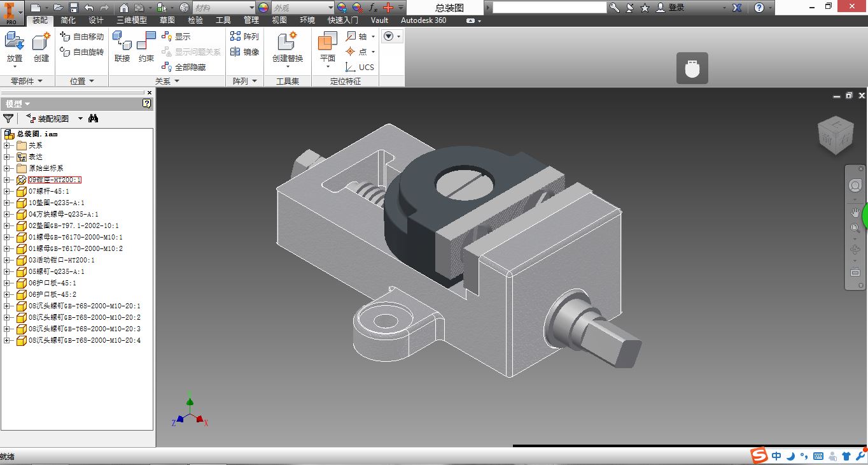Open the 装配视图 view dropdown
Image resolution: width=868 pixels, height=465 pixels.
80,118
